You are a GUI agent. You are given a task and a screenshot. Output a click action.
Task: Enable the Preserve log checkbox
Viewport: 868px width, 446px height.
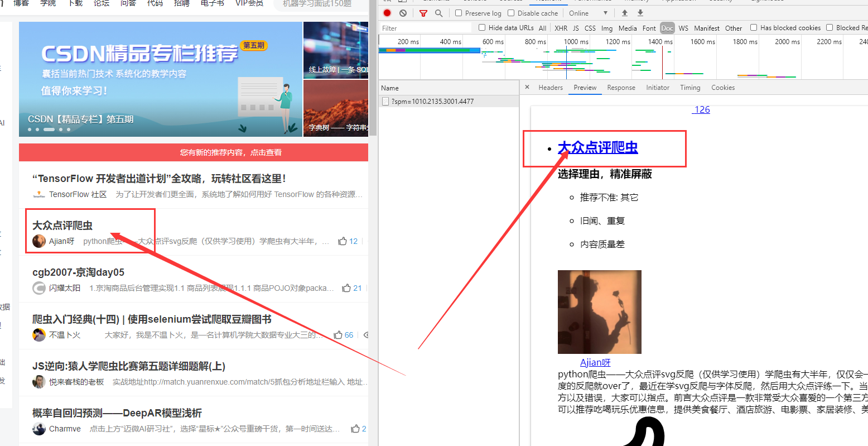click(458, 12)
